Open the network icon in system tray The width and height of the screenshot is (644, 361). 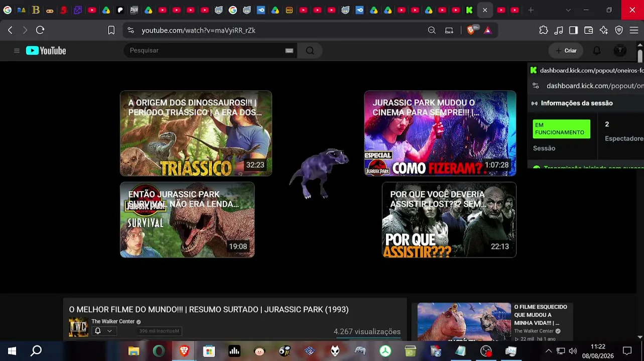pos(561,351)
